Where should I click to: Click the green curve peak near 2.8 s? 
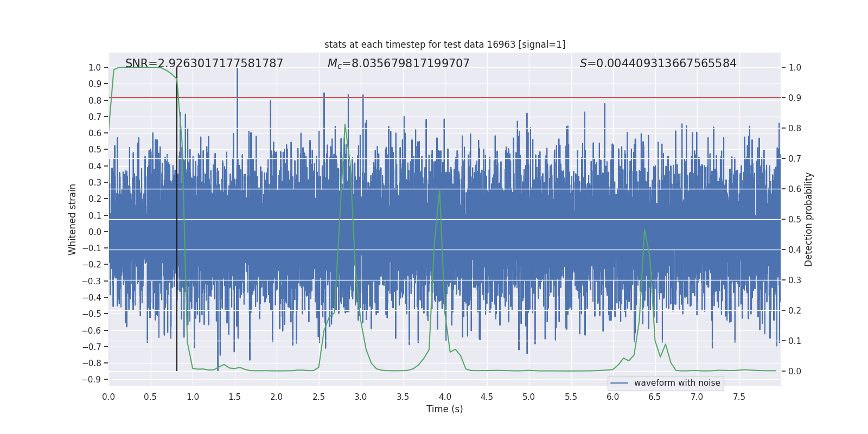point(345,125)
